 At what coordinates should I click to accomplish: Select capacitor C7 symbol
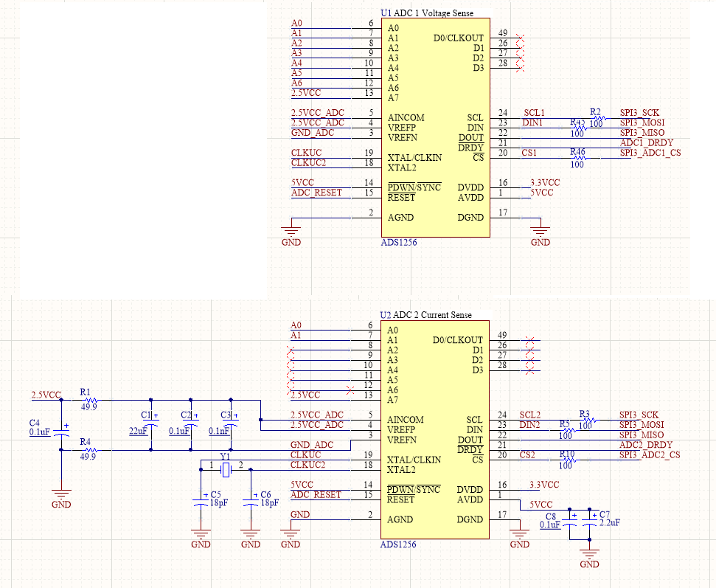click(x=589, y=522)
